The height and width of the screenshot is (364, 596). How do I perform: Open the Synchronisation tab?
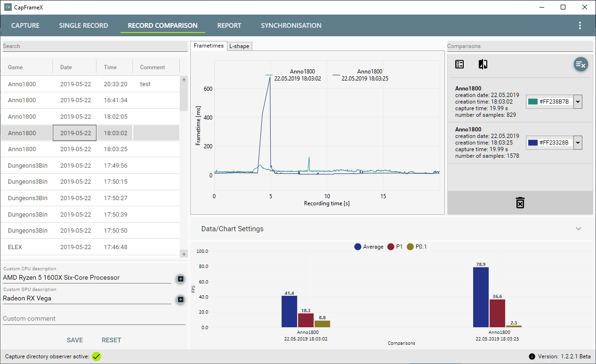click(x=291, y=25)
